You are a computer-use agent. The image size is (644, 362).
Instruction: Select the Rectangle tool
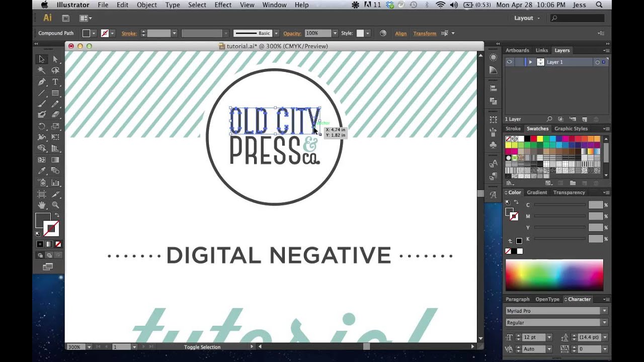[55, 93]
